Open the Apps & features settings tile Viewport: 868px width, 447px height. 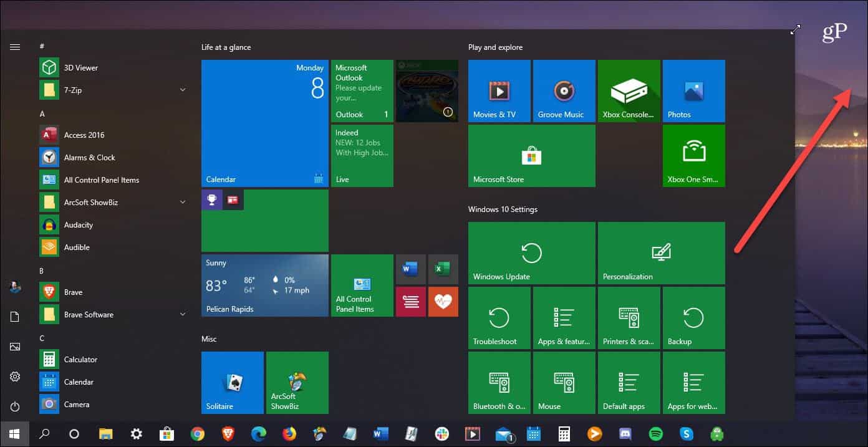pos(564,318)
